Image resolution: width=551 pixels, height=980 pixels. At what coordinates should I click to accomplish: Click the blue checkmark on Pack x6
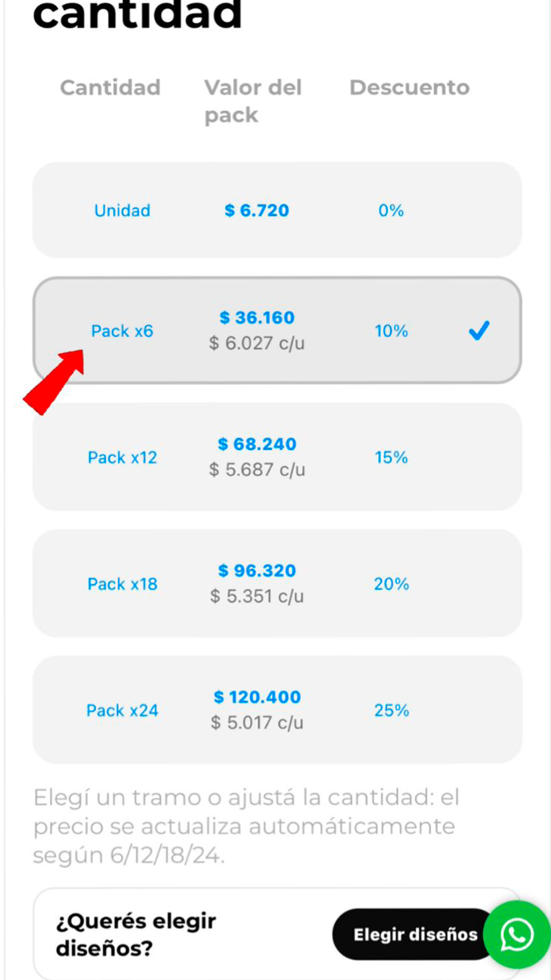[x=479, y=331]
